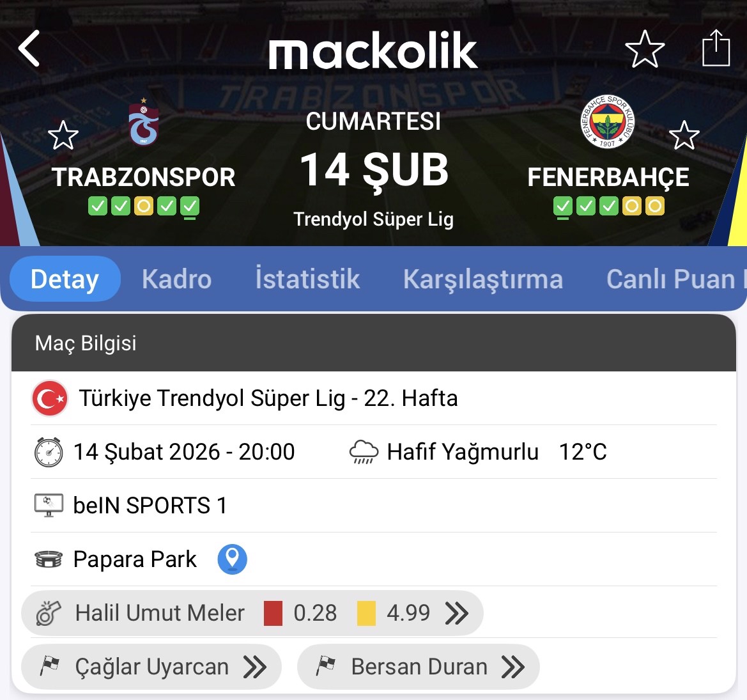Image resolution: width=747 pixels, height=700 pixels.
Task: Toggle the Fenerbahçe favorite star
Action: pyautogui.click(x=684, y=135)
